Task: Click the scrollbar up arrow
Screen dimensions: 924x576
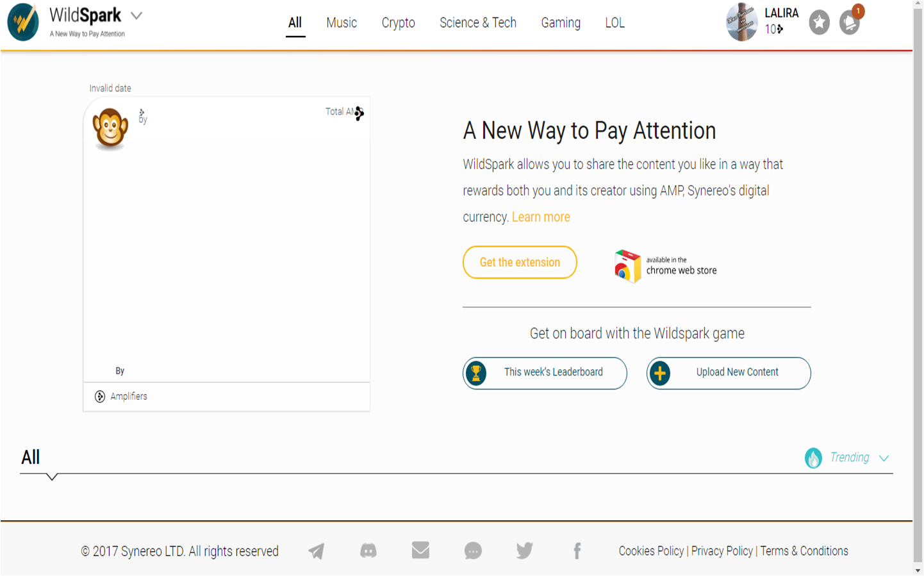Action: [918, 4]
